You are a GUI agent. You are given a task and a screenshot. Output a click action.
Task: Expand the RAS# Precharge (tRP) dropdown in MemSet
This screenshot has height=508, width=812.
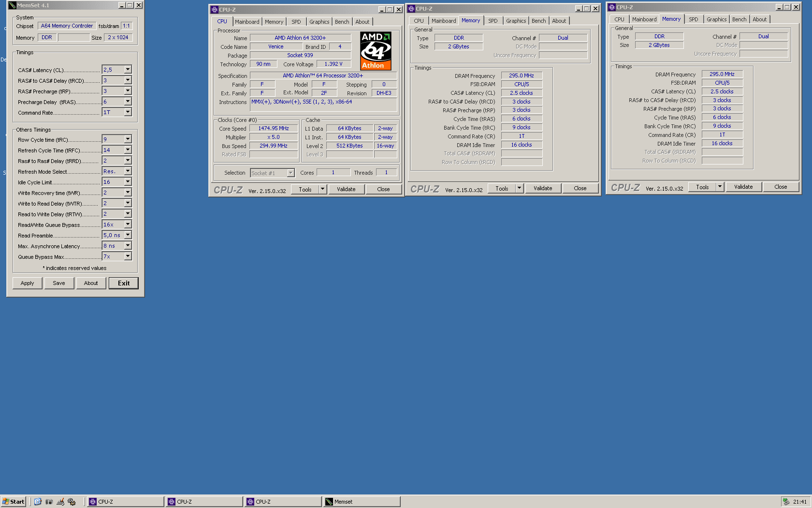pos(128,91)
